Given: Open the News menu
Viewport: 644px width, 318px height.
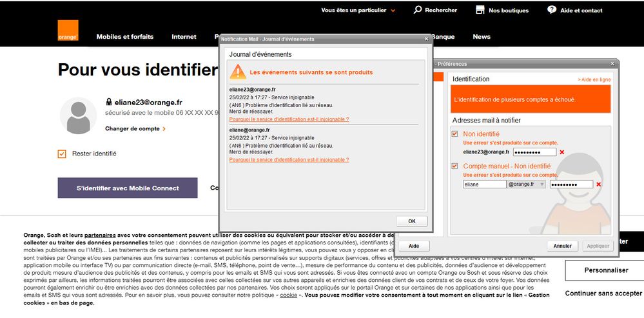Looking at the screenshot, I should [x=482, y=37].
